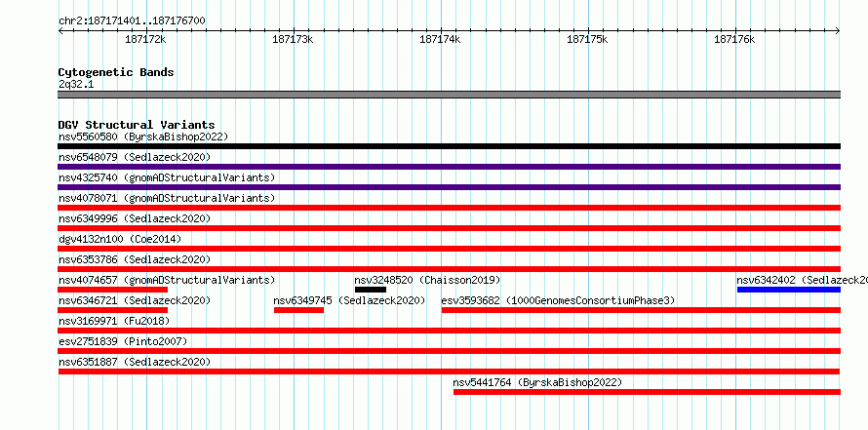Image resolution: width=868 pixels, height=430 pixels.
Task: Select the red esv2751839 variant bar
Action: (449, 351)
